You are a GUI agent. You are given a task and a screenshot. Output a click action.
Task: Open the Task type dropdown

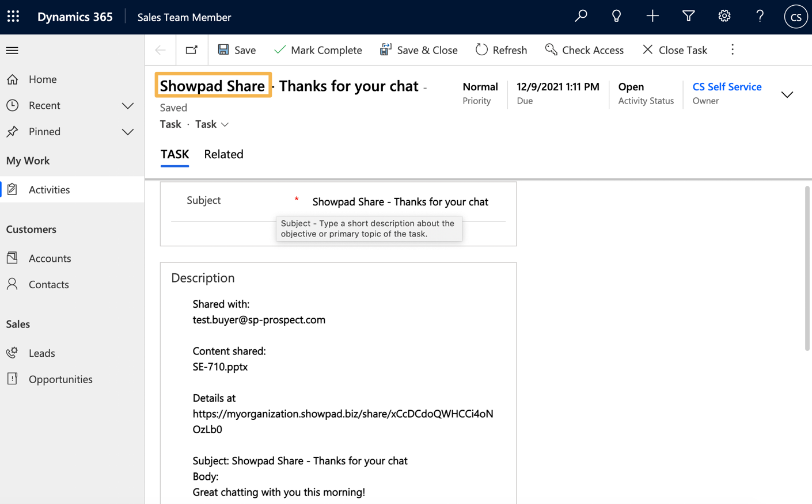point(225,124)
